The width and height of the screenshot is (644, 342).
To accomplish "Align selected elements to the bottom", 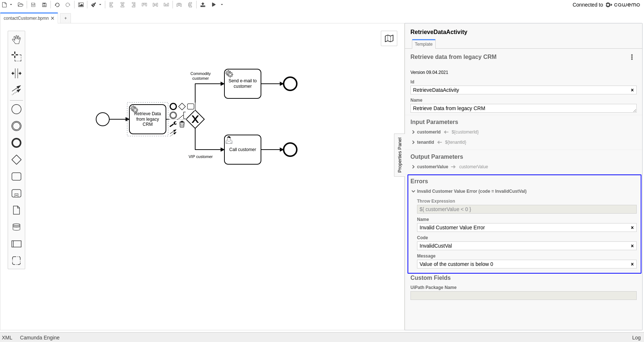I will [166, 5].
